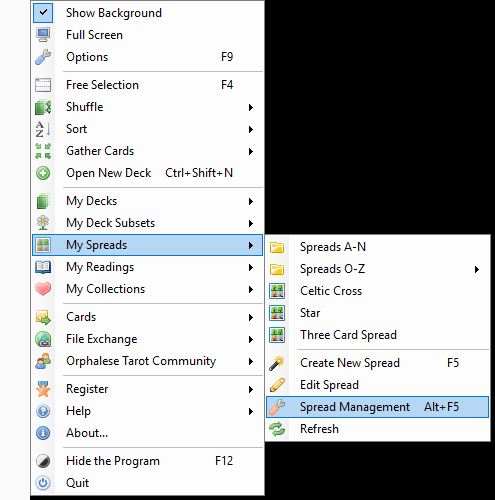Screen dimensions: 495x500
Task: Click the magic wand Create New Spread icon
Action: click(277, 363)
